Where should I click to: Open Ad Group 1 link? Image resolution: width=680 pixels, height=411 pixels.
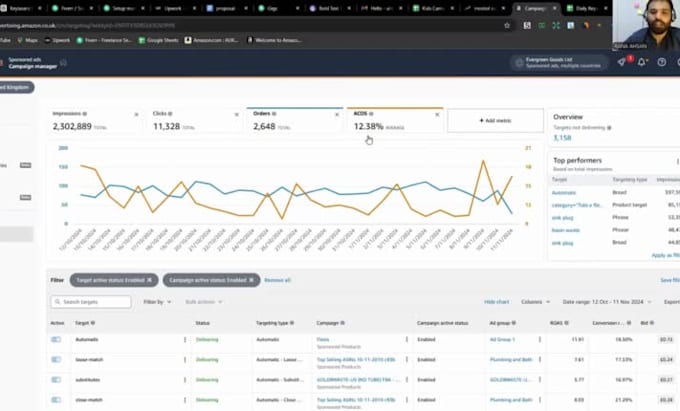click(x=502, y=339)
